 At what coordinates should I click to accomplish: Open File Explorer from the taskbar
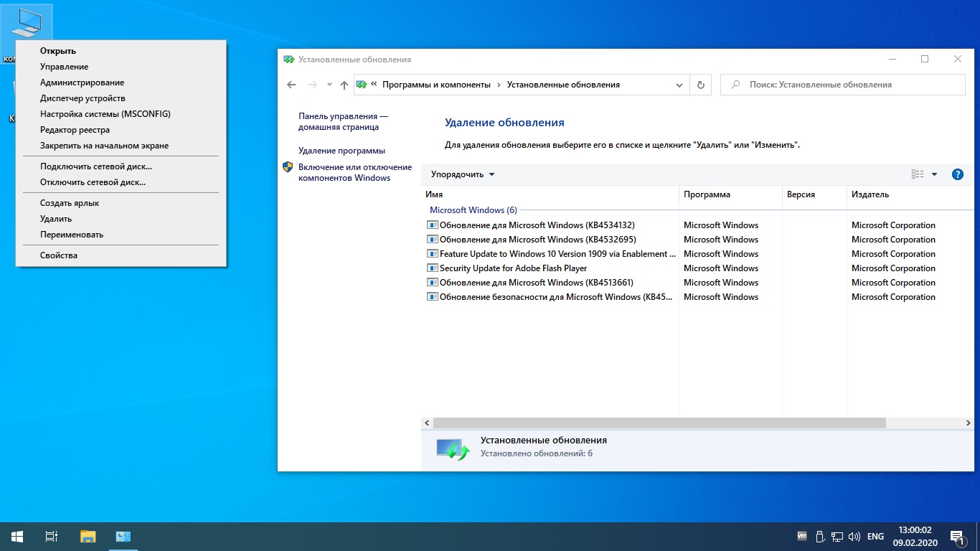coord(88,536)
